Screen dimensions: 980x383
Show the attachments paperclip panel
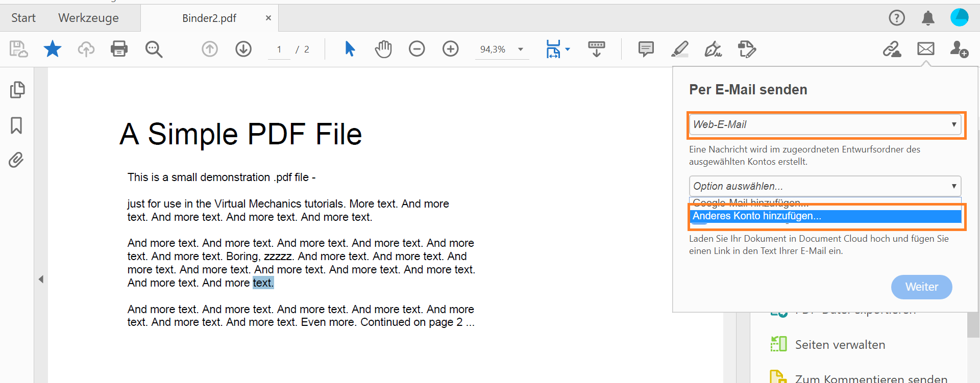click(x=16, y=160)
